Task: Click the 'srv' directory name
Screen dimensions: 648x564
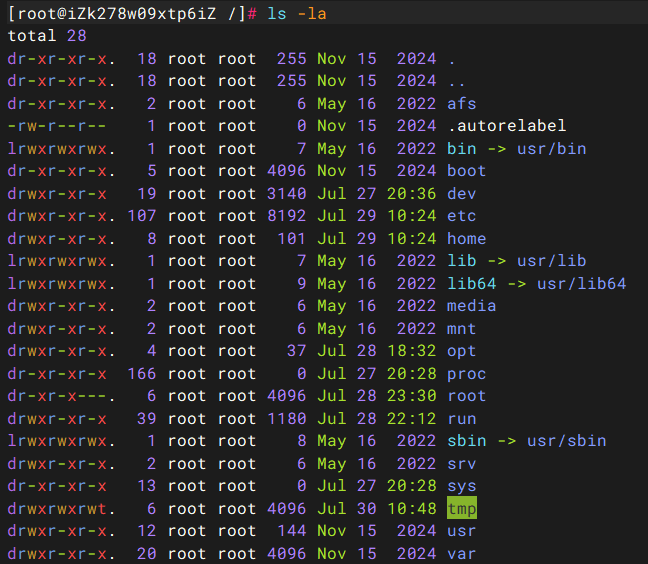Action: 462,464
